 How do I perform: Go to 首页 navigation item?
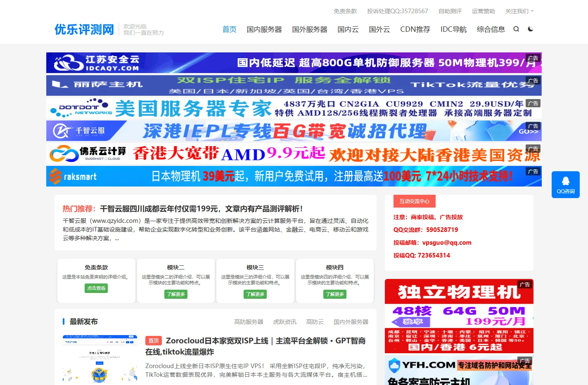click(x=229, y=29)
